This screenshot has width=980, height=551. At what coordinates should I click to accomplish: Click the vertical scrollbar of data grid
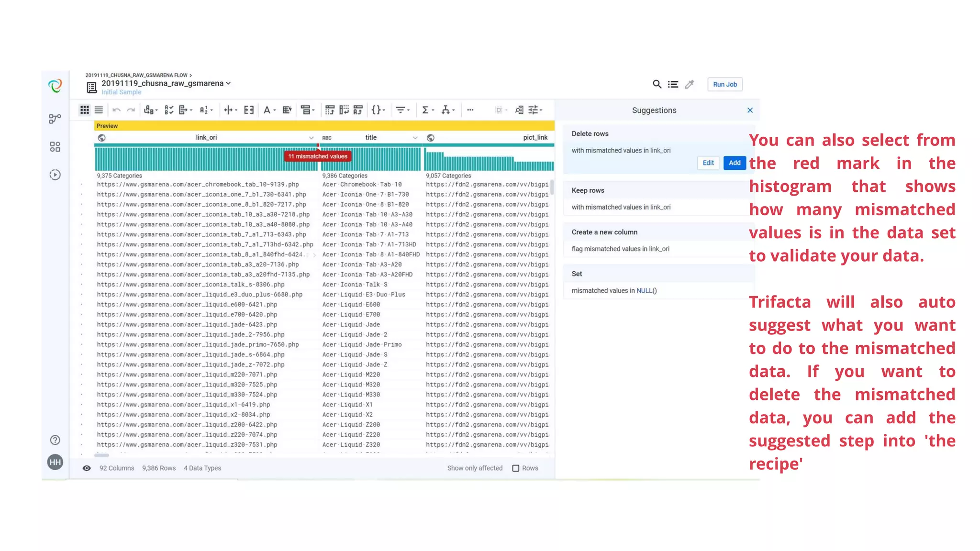pyautogui.click(x=552, y=187)
